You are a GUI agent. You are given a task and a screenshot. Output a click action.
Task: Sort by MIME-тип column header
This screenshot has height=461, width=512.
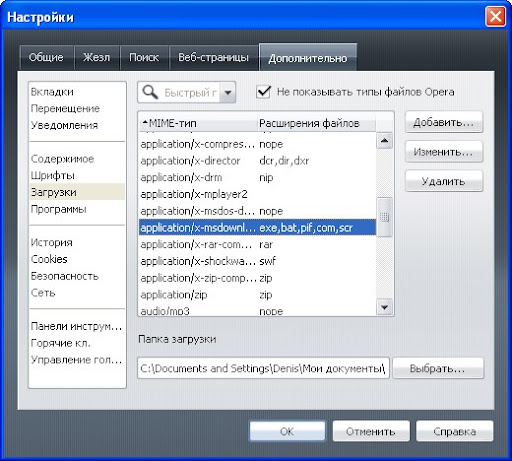(198, 123)
